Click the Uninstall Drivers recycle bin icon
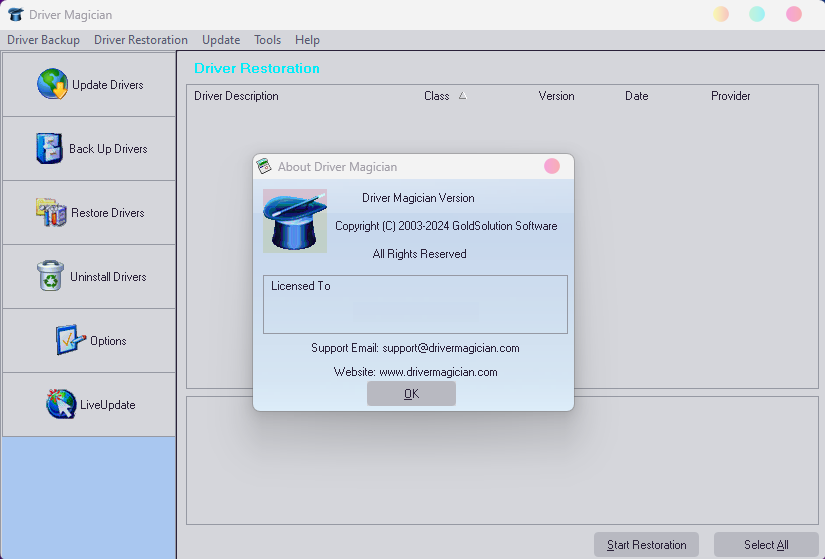Viewport: 825px width, 559px height. point(51,276)
